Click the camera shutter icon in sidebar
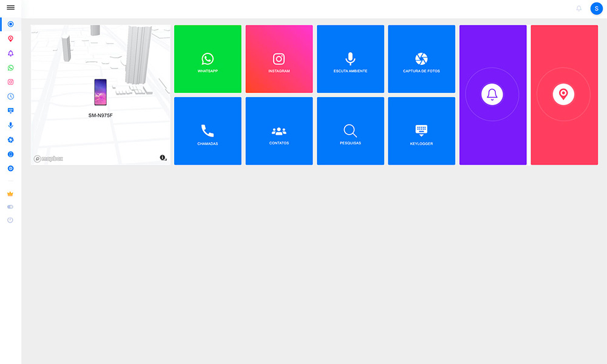 10,140
